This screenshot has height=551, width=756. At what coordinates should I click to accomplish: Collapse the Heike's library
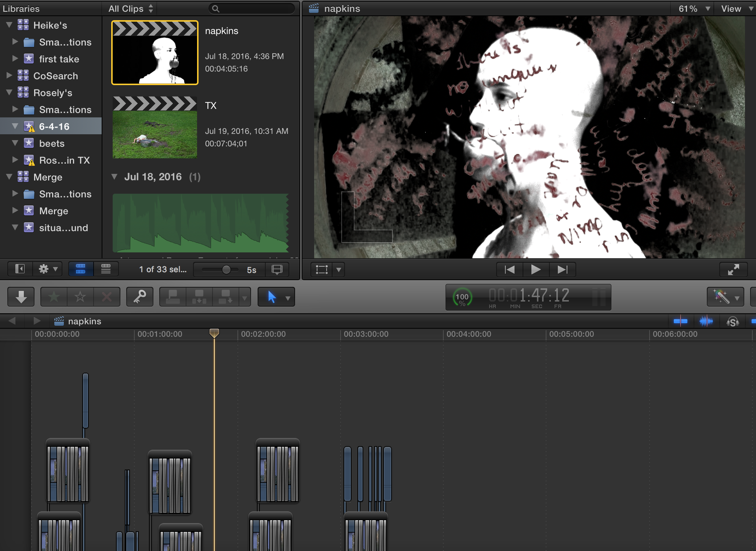10,25
